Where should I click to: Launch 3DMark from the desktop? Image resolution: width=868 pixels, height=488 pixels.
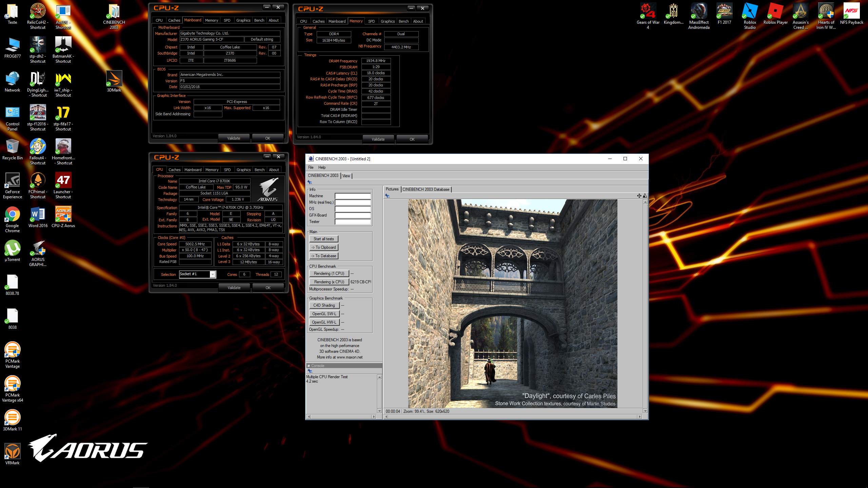114,81
